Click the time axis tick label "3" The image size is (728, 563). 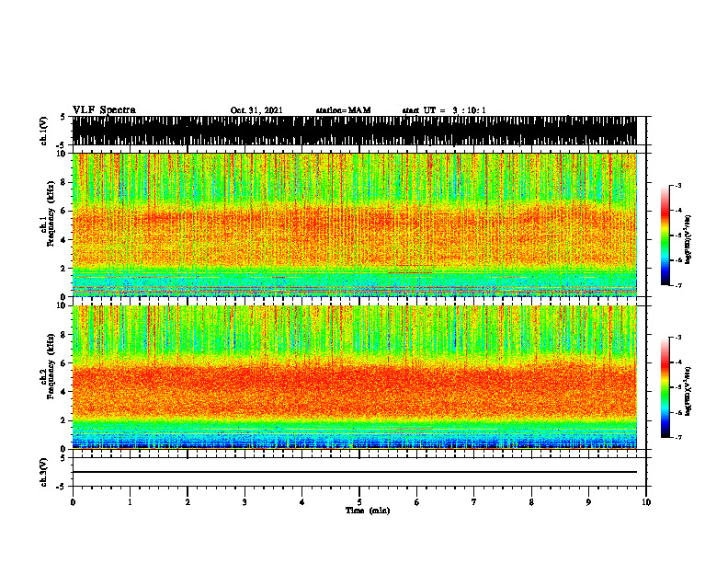[245, 502]
